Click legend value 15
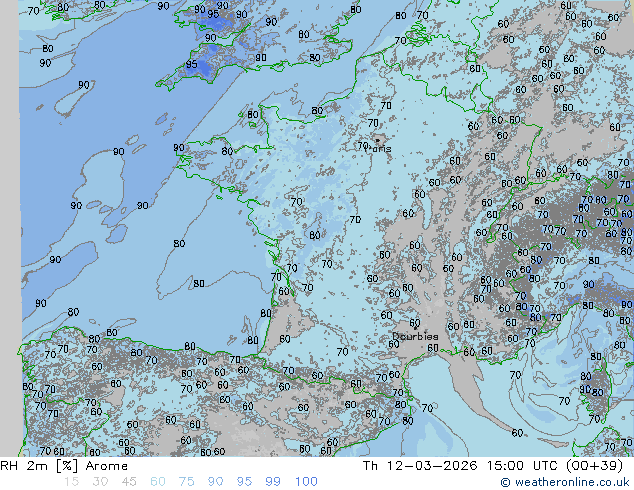This screenshot has width=634, height=490. tap(71, 482)
